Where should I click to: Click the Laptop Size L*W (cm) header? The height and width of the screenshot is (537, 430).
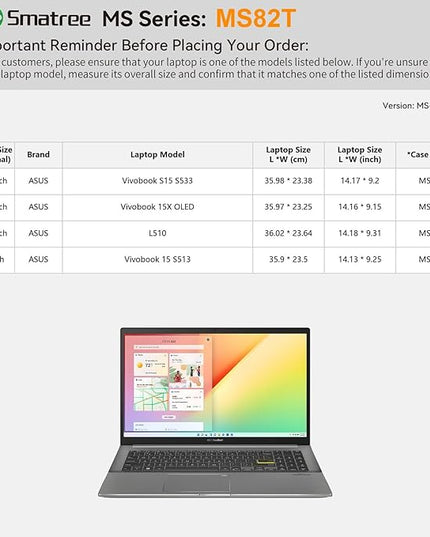288,154
